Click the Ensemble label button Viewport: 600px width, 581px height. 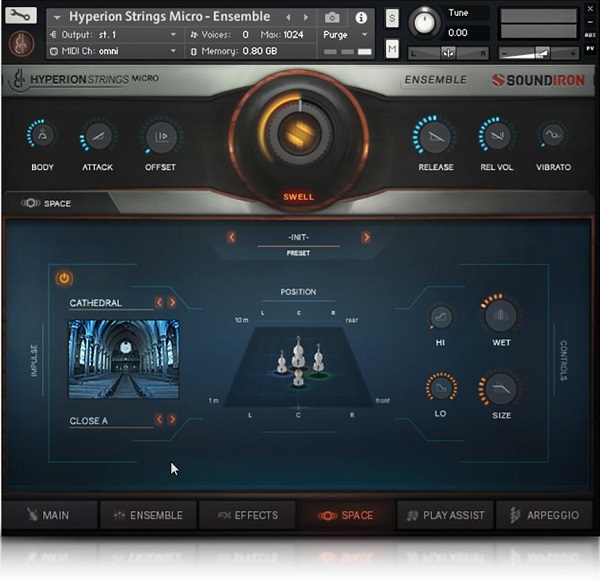tap(435, 80)
